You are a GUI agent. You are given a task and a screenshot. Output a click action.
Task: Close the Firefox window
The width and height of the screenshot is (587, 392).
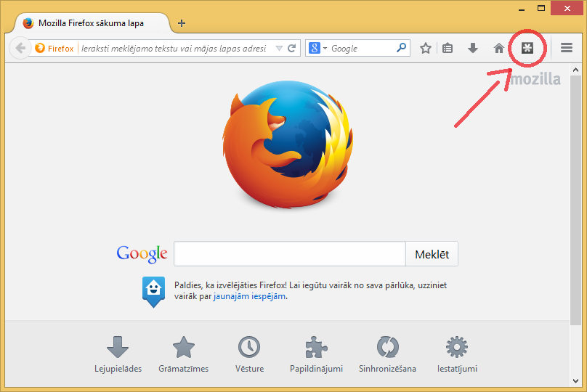(567, 8)
